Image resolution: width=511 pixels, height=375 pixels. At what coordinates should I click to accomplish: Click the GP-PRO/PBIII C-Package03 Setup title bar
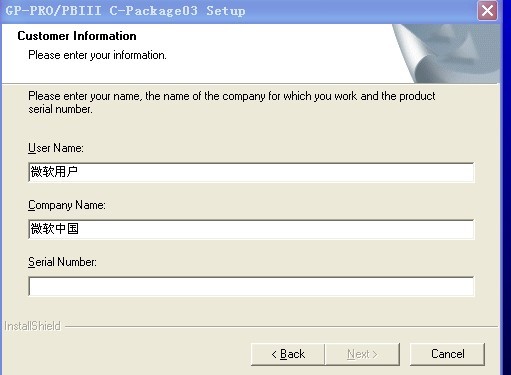(x=238, y=11)
